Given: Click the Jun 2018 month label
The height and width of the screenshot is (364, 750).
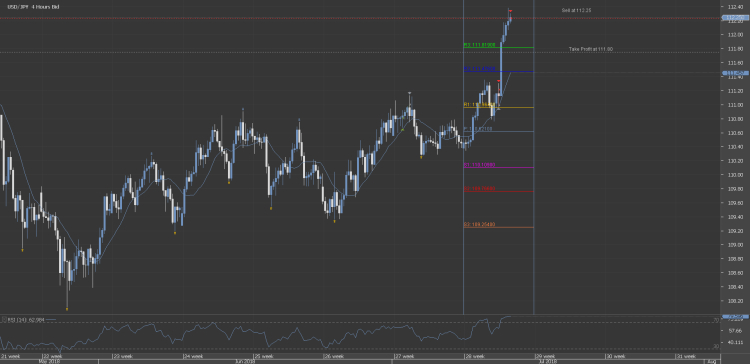Looking at the screenshot, I should coord(244,362).
